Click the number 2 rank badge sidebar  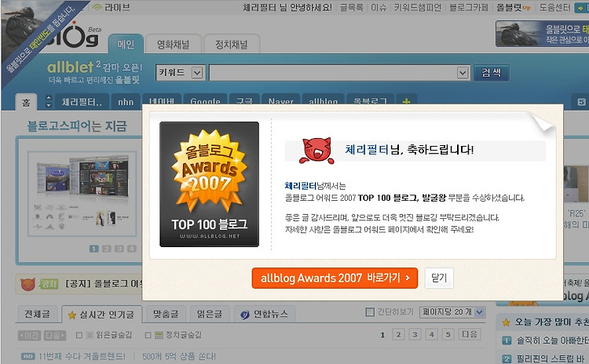pyautogui.click(x=507, y=359)
